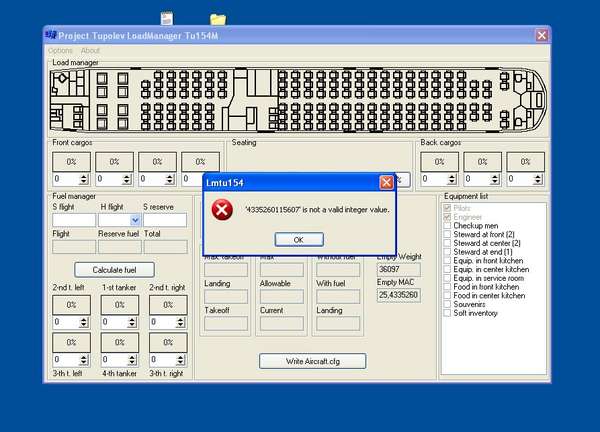Click the LoadManager title bar app icon
The width and height of the screenshot is (600, 432).
51,35
